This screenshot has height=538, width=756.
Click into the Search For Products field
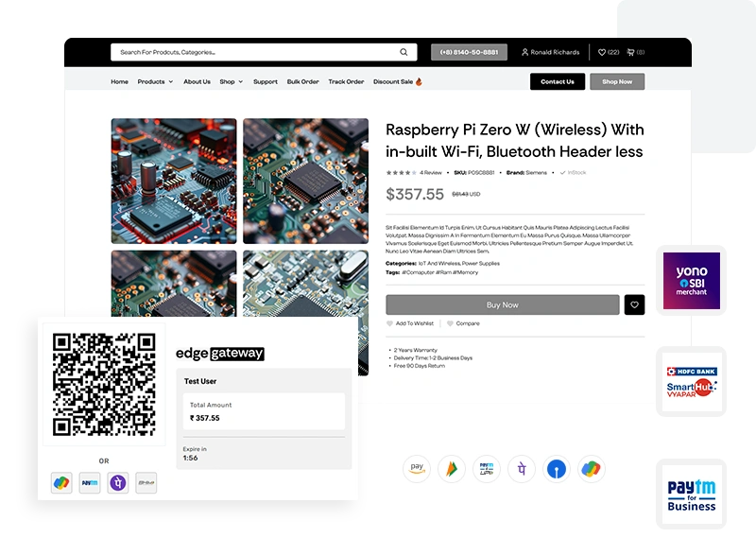pos(264,52)
